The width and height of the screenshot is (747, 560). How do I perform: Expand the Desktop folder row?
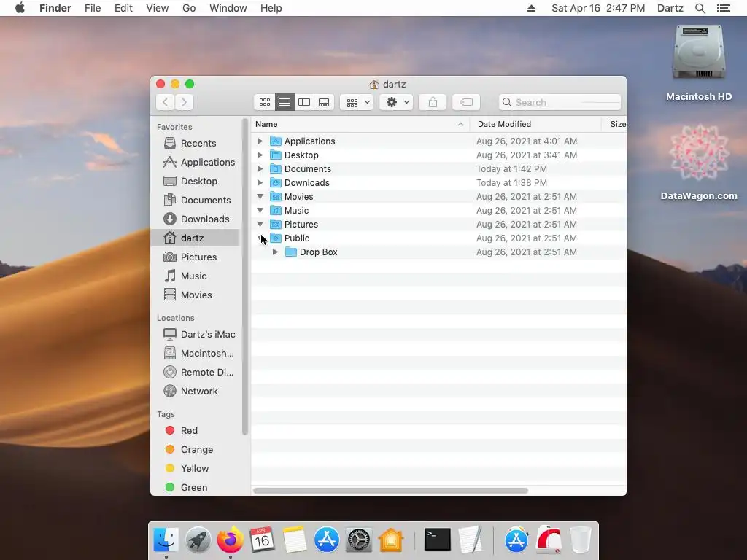point(260,155)
